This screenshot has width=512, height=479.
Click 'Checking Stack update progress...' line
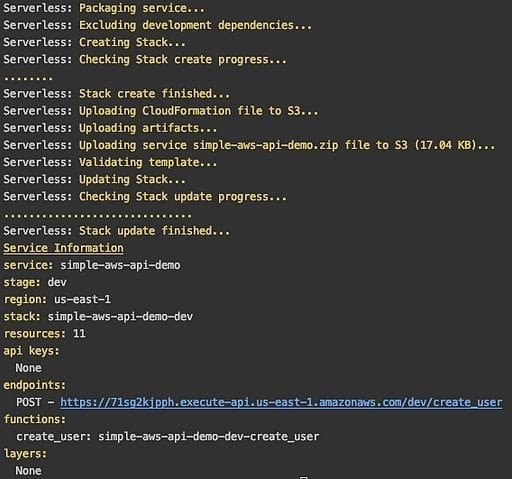pos(145,197)
